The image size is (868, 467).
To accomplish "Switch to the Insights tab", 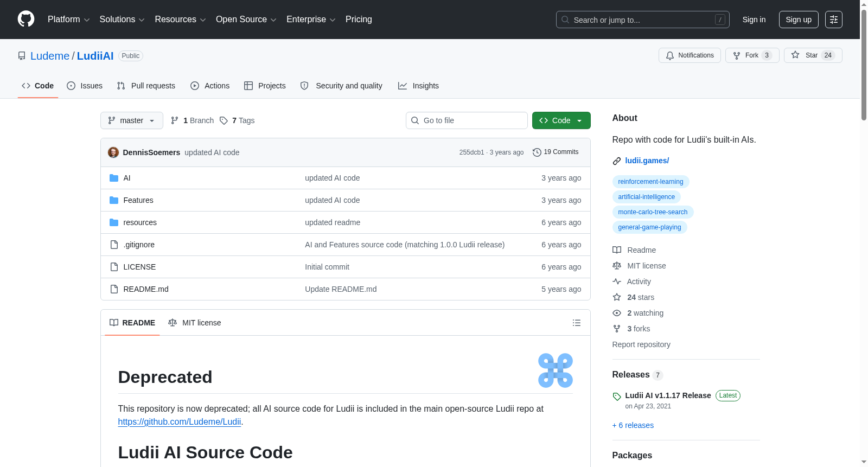I will click(418, 86).
